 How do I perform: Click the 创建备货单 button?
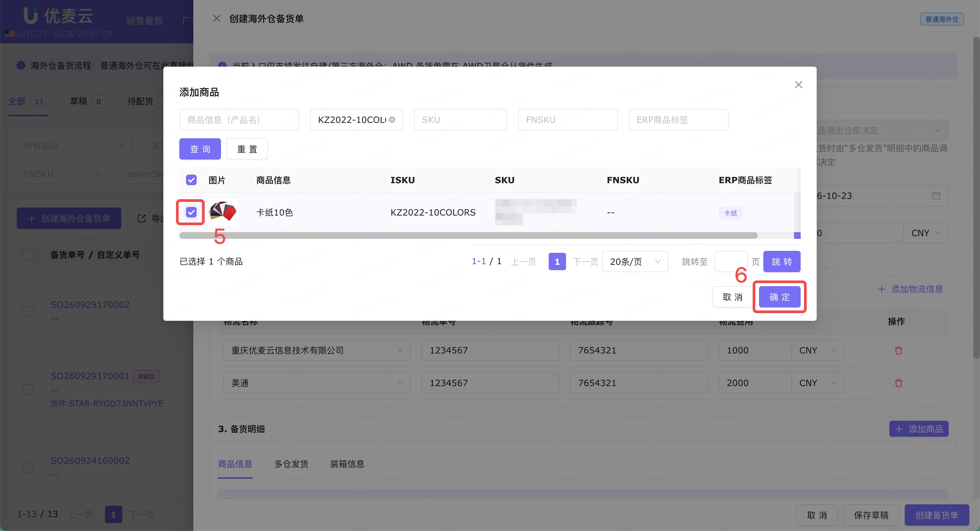pos(937,515)
